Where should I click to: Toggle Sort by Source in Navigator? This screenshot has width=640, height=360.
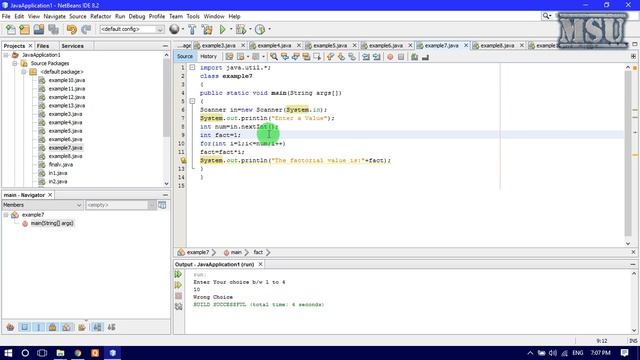pyautogui.click(x=111, y=327)
